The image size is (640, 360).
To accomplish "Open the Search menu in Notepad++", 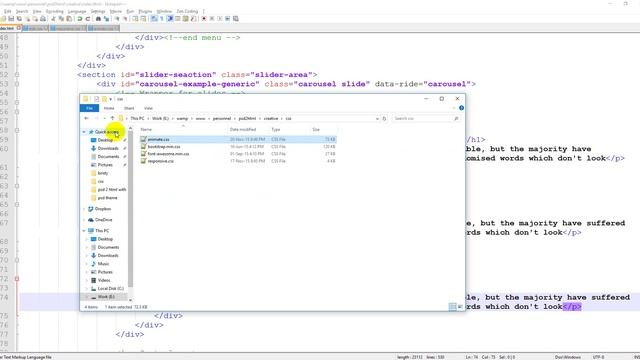I will coord(22,11).
